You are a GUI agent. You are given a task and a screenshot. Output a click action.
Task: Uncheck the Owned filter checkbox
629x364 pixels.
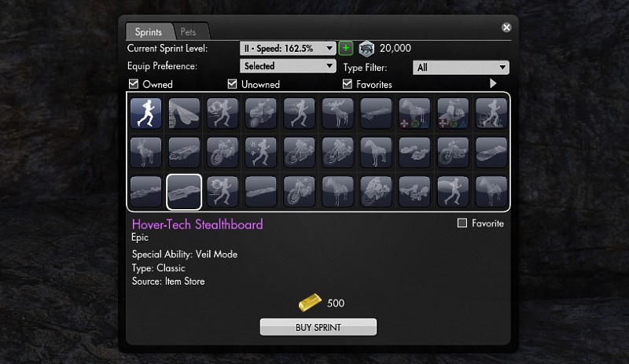134,84
